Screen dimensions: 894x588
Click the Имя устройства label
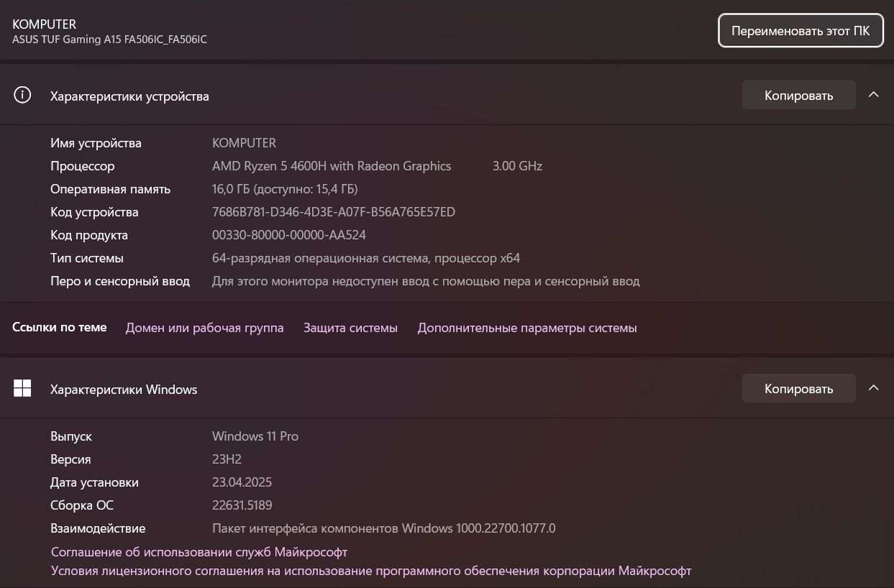coord(96,143)
